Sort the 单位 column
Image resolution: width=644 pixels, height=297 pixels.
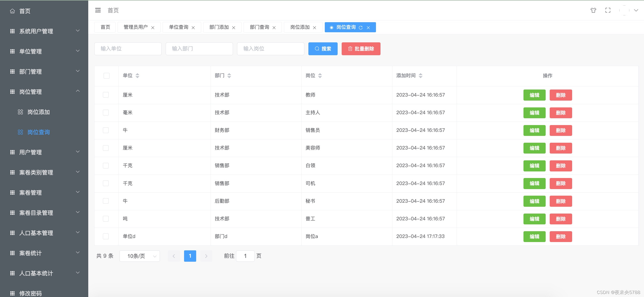(x=137, y=76)
